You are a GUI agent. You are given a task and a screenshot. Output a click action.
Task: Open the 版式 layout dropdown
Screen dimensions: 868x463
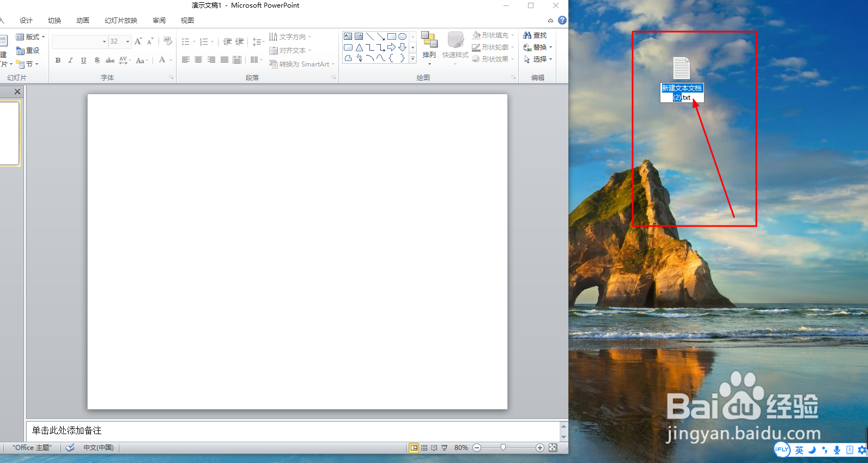click(31, 37)
